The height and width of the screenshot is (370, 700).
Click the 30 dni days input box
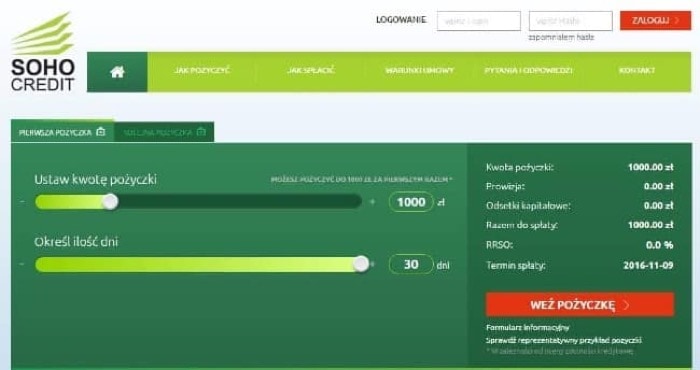411,265
